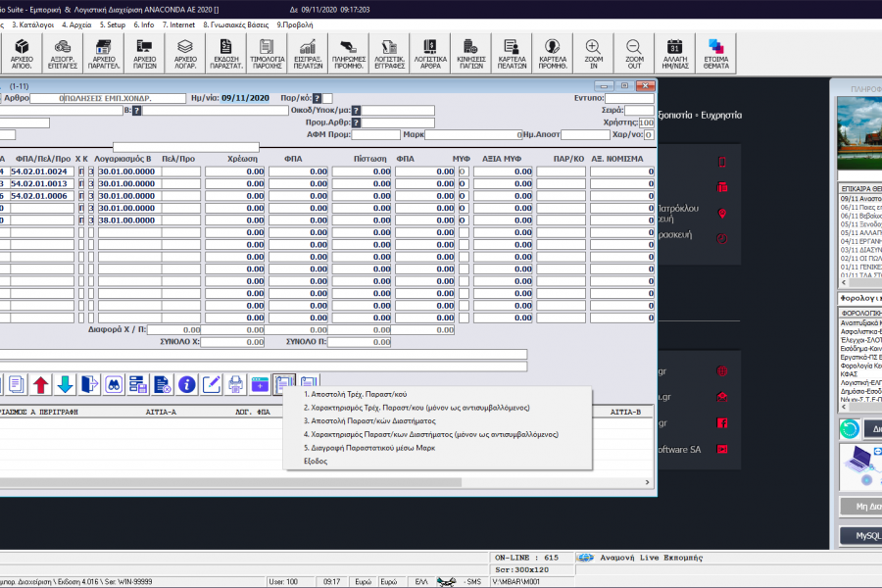Click the exit door icon
Image resolution: width=882 pixels, height=588 pixels.
click(x=89, y=385)
